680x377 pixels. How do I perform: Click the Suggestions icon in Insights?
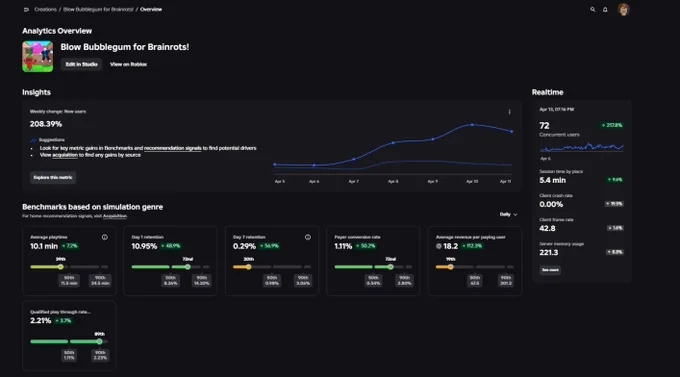[33, 140]
